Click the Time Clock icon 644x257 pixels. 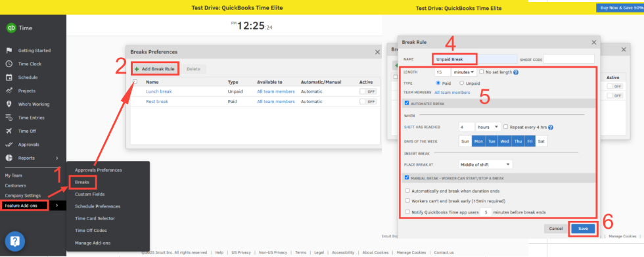9,64
